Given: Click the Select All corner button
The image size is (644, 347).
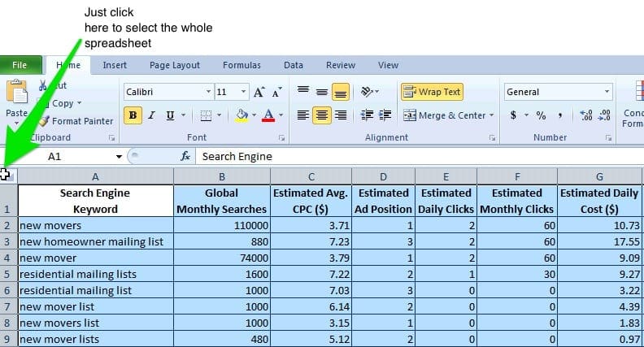Looking at the screenshot, I should 8,176.
